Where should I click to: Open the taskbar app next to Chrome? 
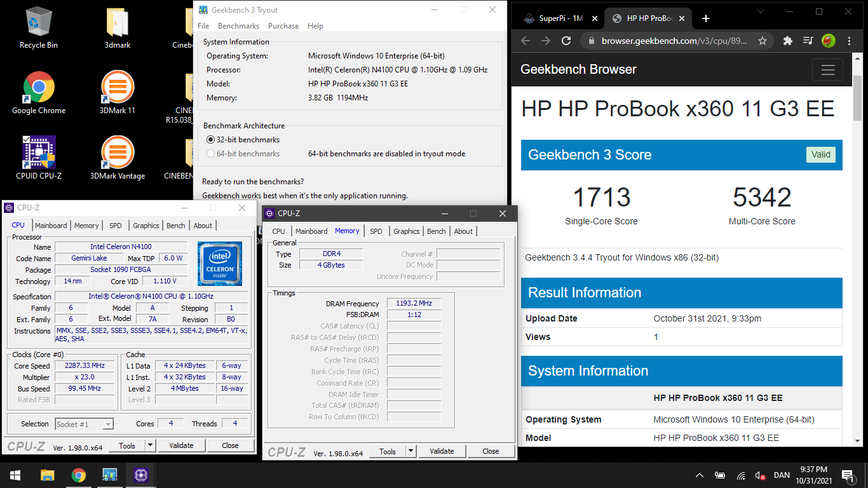point(109,475)
